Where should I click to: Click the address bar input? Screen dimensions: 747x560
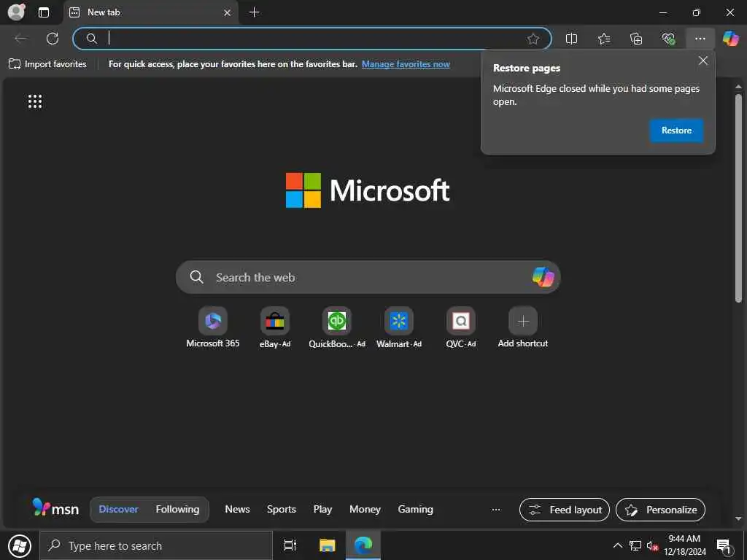tap(312, 39)
